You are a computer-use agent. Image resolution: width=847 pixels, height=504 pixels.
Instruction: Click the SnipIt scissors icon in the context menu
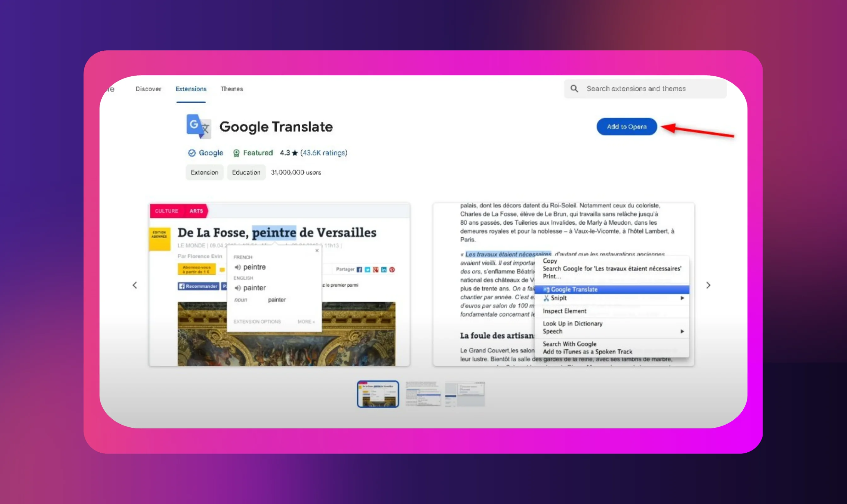(547, 298)
